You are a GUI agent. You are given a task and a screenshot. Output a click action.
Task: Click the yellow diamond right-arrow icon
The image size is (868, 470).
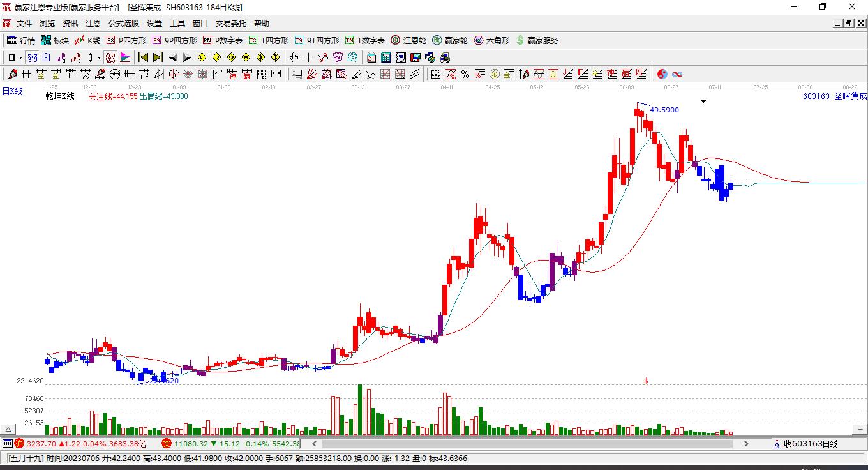pyautogui.click(x=216, y=57)
